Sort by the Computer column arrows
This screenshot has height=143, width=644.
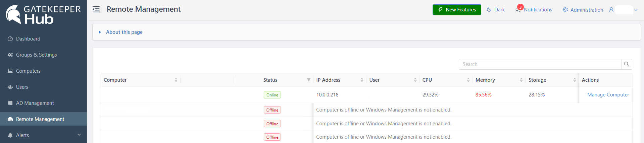[x=176, y=80]
